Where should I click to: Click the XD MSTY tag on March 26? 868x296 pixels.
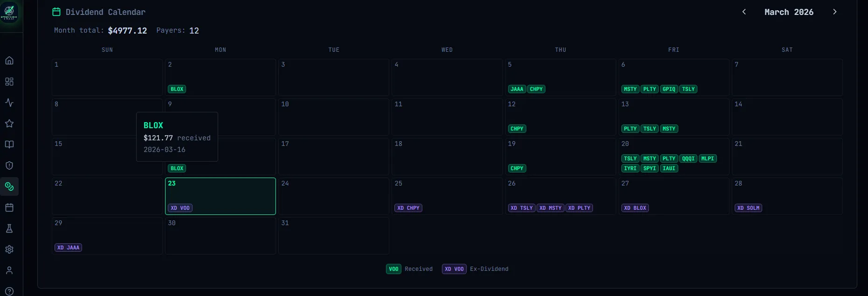pyautogui.click(x=551, y=208)
